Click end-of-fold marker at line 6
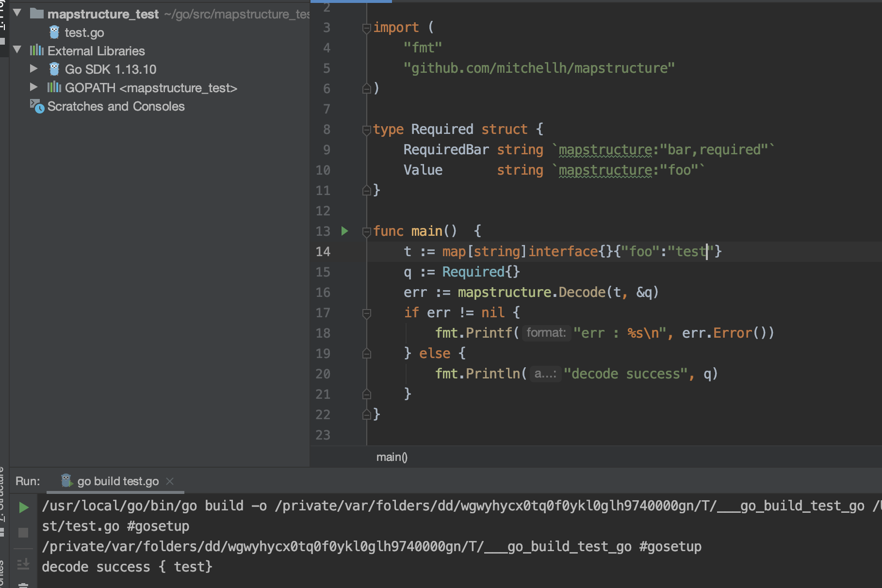 pyautogui.click(x=367, y=88)
